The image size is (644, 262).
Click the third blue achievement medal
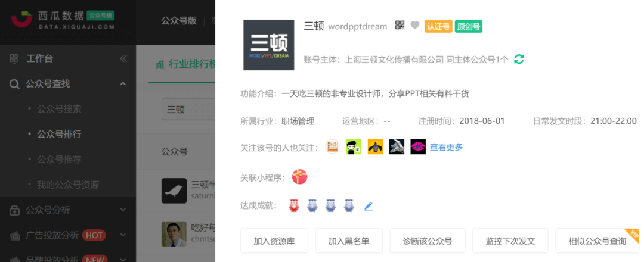pos(349,205)
